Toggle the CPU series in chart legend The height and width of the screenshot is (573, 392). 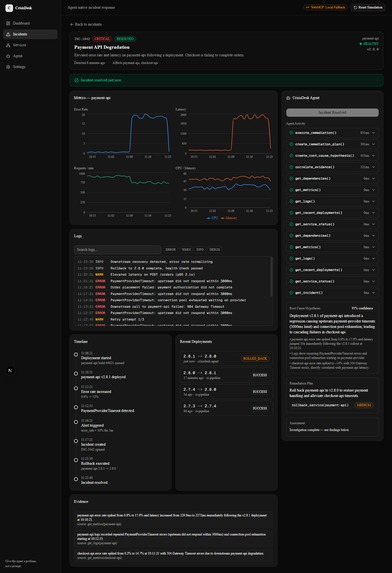coord(212,218)
